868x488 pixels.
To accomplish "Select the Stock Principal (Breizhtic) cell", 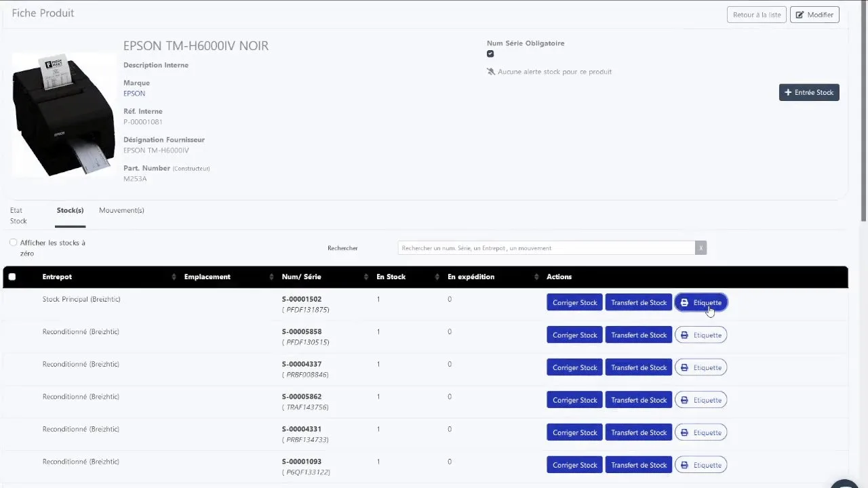I will (x=81, y=299).
